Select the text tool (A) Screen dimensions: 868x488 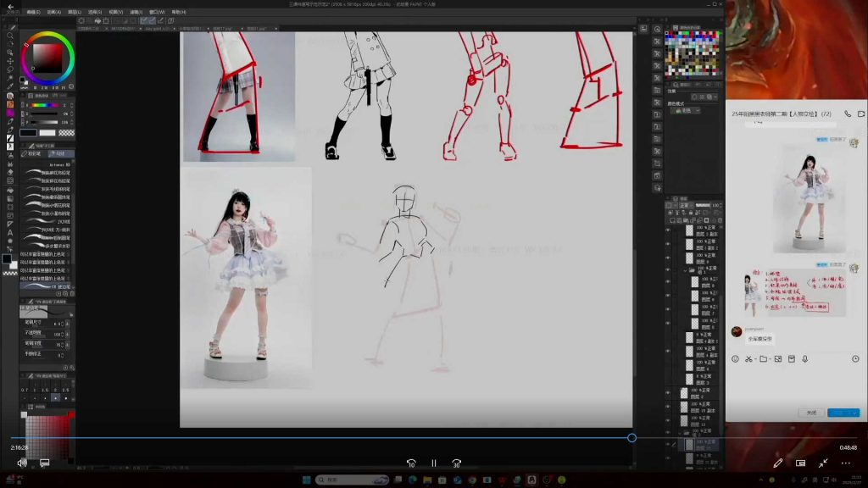pos(9,232)
